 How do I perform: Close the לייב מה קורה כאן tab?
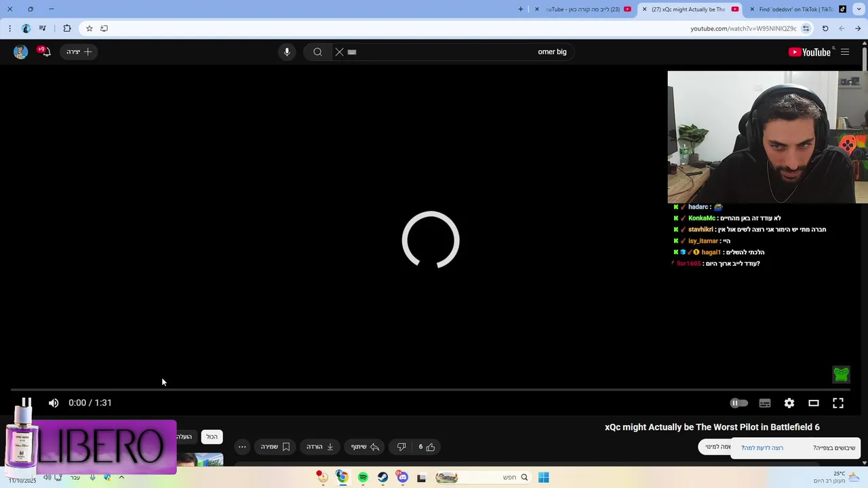(x=537, y=9)
